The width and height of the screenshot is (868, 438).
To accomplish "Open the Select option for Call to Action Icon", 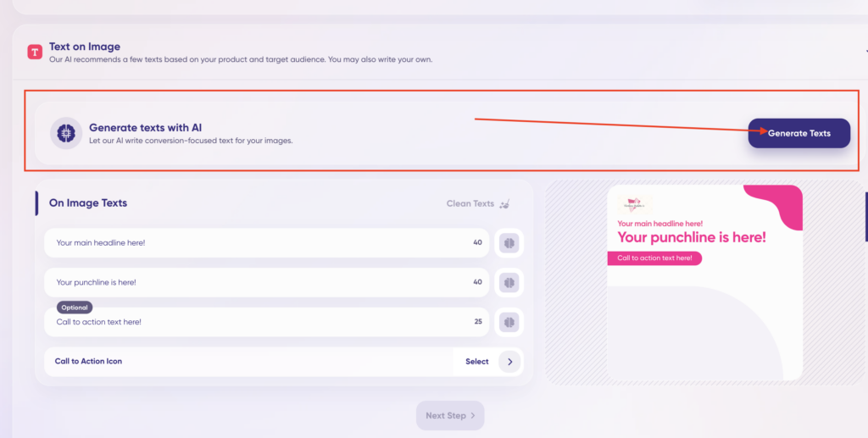I will pyautogui.click(x=476, y=362).
